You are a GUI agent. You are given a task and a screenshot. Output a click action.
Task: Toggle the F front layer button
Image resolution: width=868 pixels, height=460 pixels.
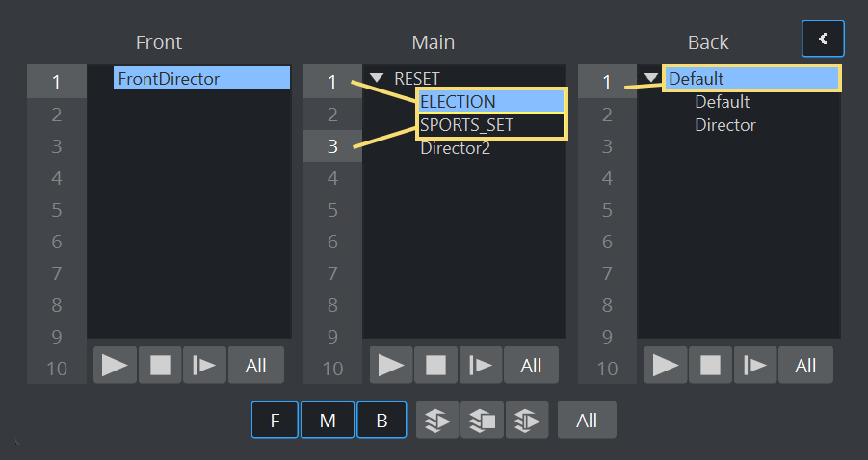(x=276, y=421)
